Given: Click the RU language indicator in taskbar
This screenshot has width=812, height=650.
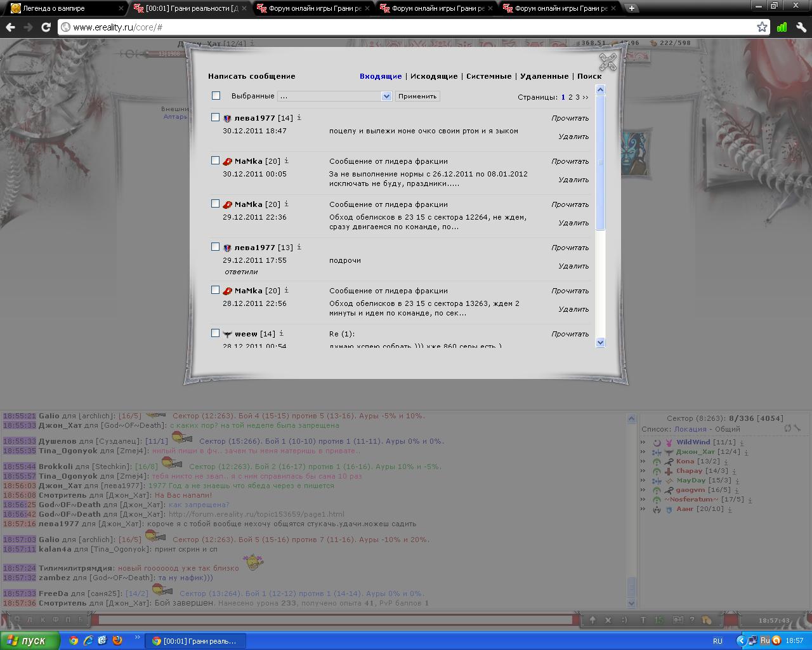Looking at the screenshot, I should tap(717, 641).
